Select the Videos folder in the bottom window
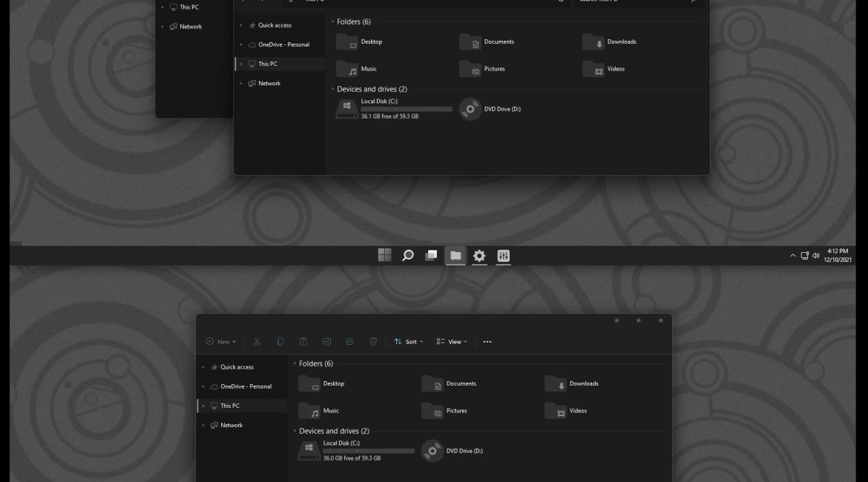 click(x=567, y=411)
